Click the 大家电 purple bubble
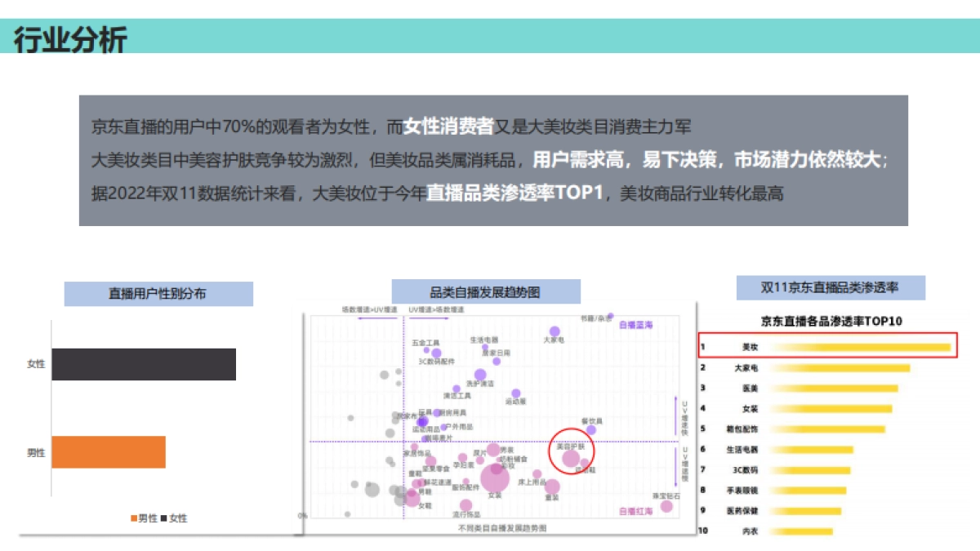This screenshot has height=551, width=980. pos(554,330)
